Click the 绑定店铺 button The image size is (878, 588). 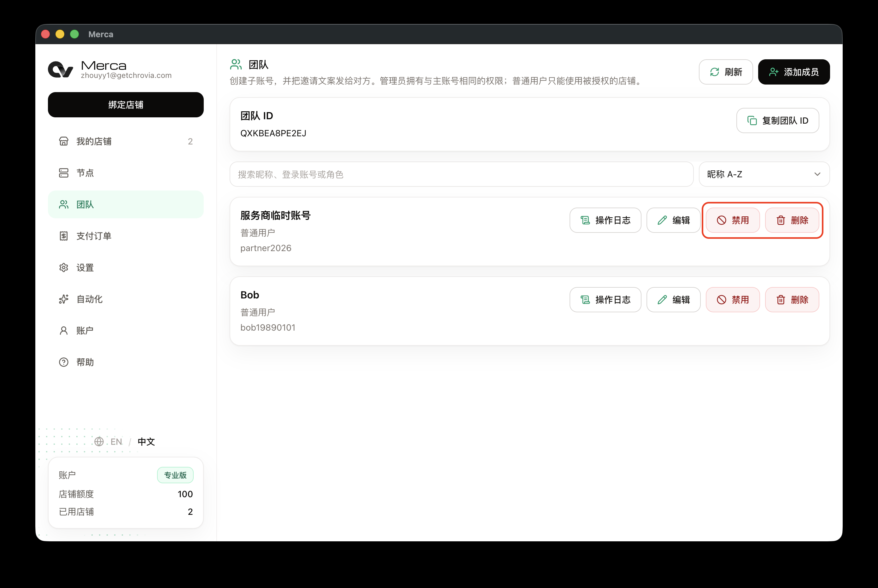[126, 105]
